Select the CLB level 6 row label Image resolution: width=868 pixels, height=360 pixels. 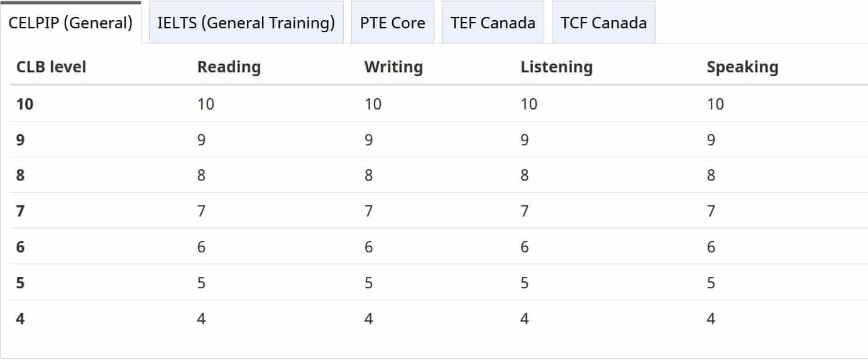click(x=21, y=247)
